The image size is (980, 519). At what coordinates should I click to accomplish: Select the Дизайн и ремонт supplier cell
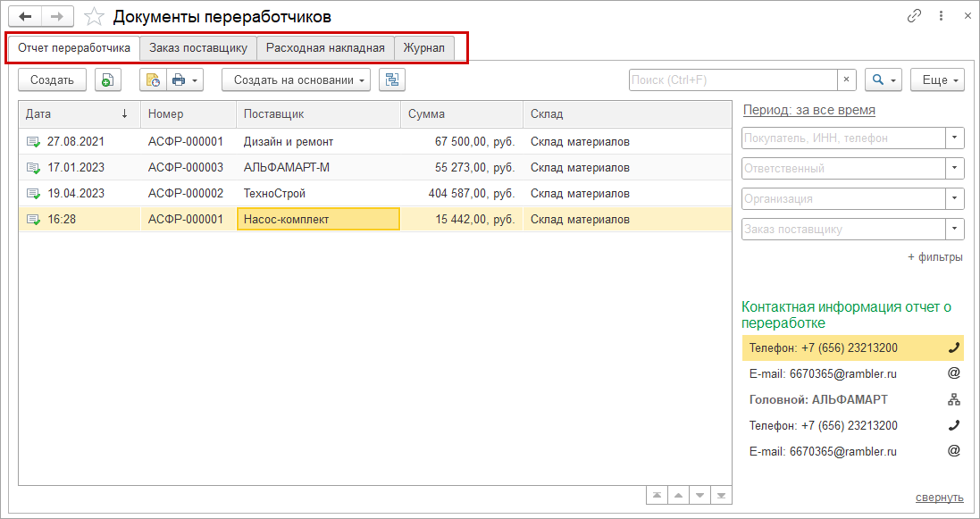pyautogui.click(x=318, y=142)
